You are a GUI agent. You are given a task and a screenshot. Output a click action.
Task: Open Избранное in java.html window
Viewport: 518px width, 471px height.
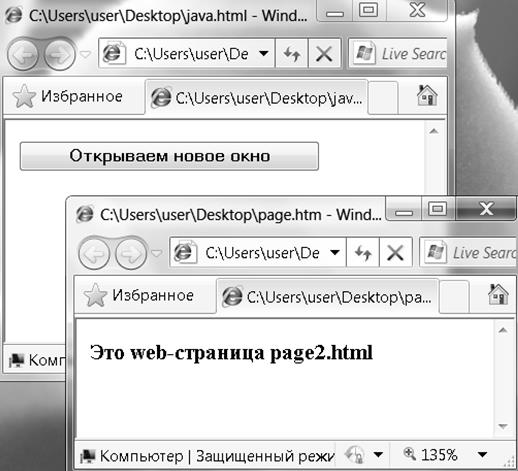point(68,97)
